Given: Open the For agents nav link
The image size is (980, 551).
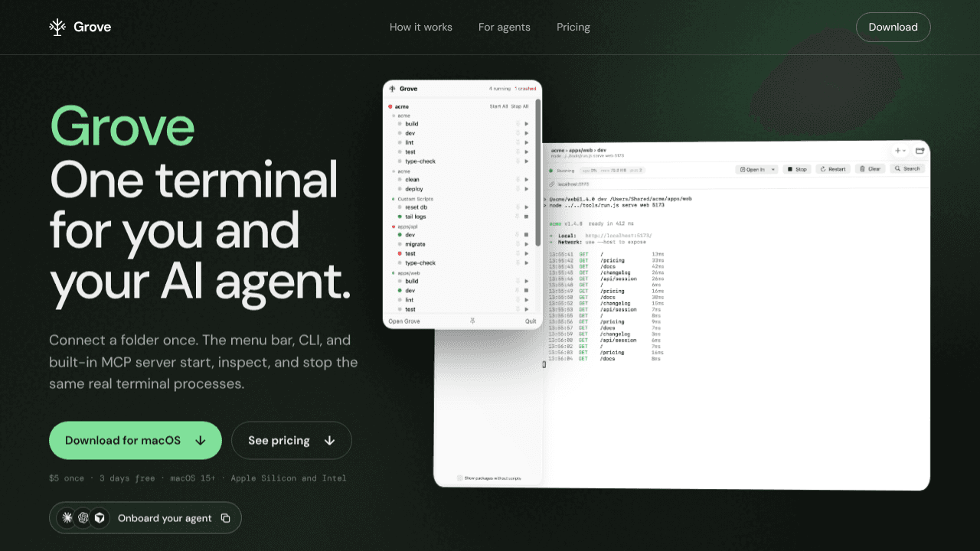Looking at the screenshot, I should pyautogui.click(x=505, y=27).
